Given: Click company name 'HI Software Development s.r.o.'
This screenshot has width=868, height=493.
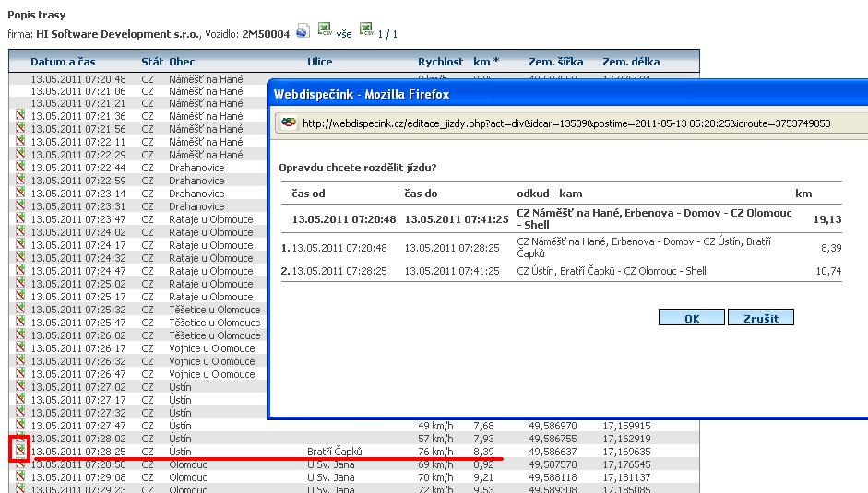Looking at the screenshot, I should pos(118,34).
